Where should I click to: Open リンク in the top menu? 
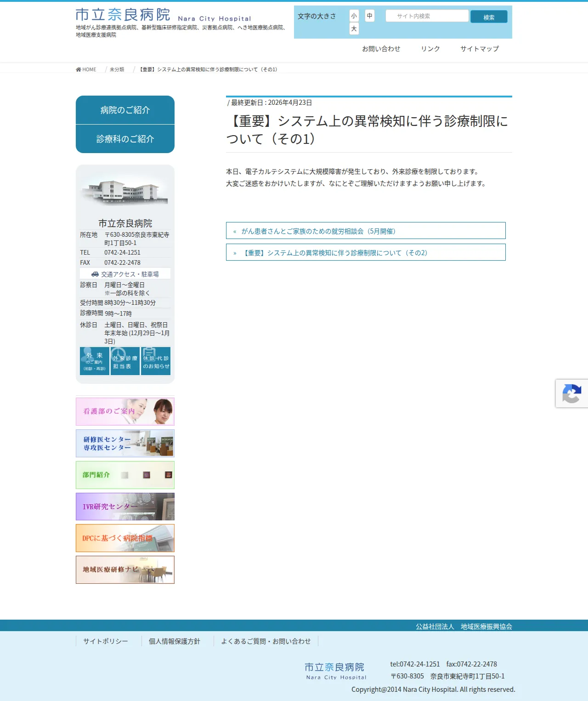click(x=430, y=49)
